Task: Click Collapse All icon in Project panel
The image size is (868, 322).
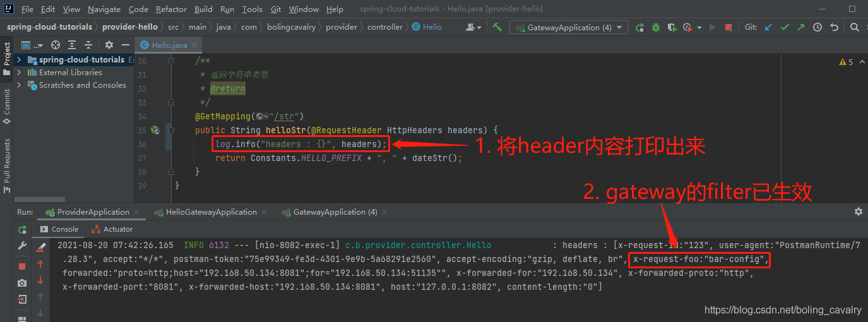Action: tap(88, 45)
